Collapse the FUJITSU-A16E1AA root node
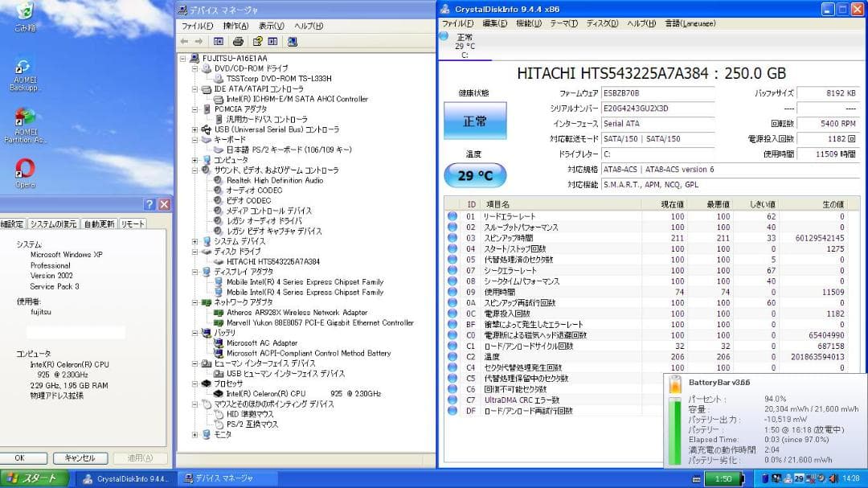The height and width of the screenshot is (488, 868). click(x=182, y=58)
